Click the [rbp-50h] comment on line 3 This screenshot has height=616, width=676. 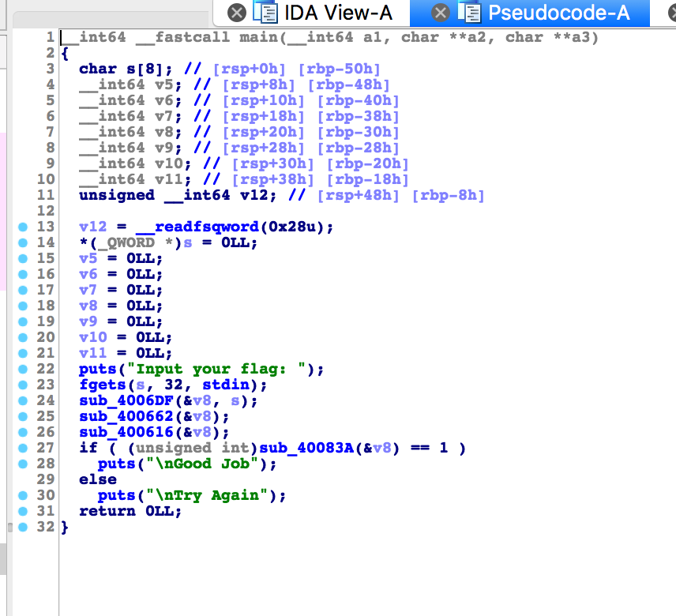340,69
